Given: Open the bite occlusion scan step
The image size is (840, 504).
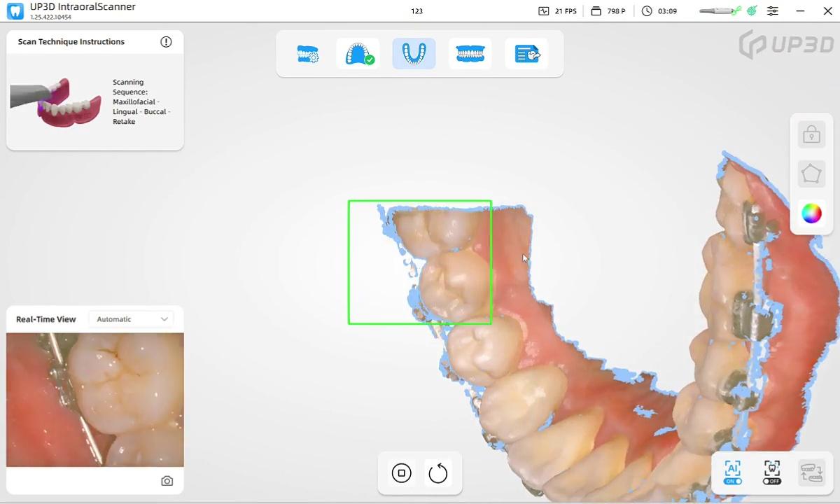Looking at the screenshot, I should pos(470,54).
